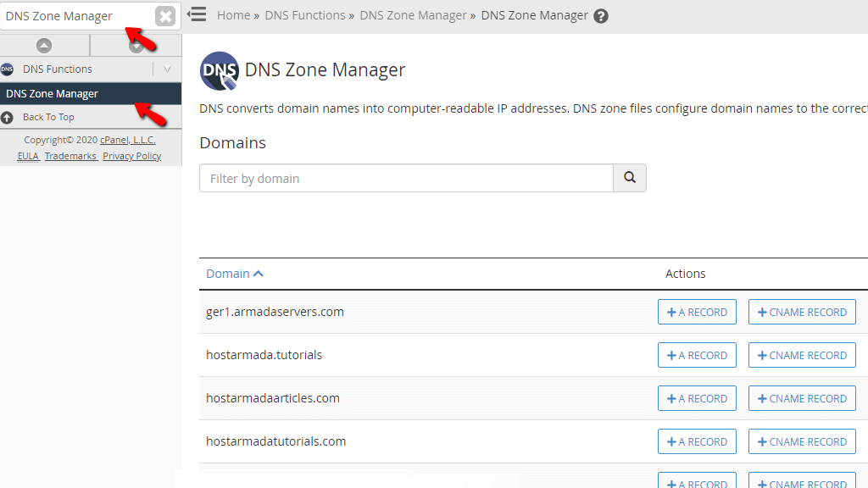The height and width of the screenshot is (488, 868).
Task: Open the DNS Functions sidebar group
Action: click(x=58, y=69)
